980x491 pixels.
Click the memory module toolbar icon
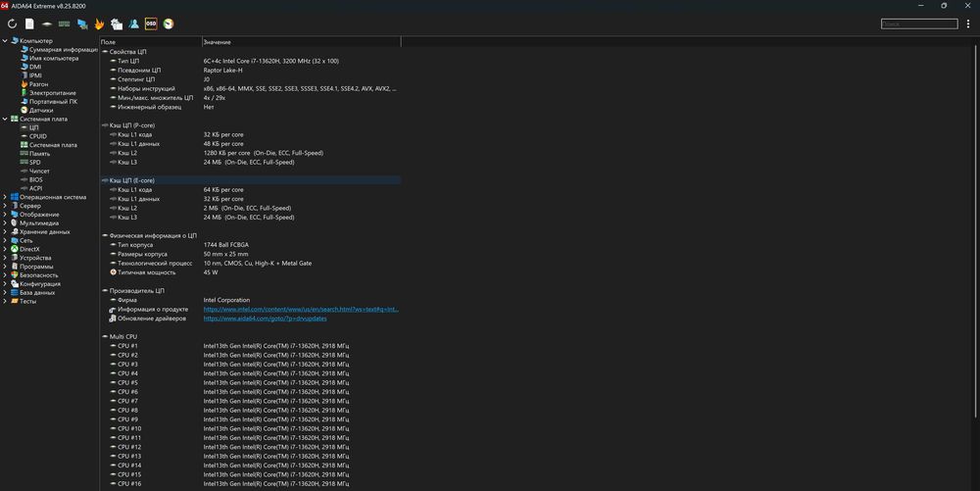pos(65,24)
